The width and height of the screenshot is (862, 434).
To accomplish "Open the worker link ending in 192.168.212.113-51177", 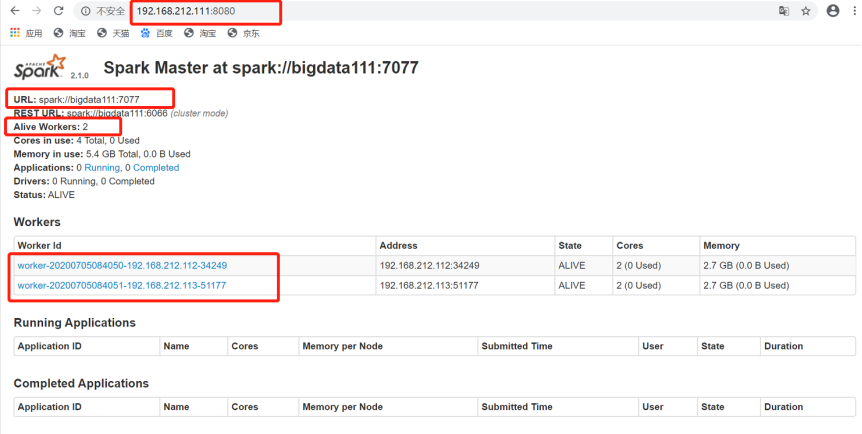I will pyautogui.click(x=121, y=285).
